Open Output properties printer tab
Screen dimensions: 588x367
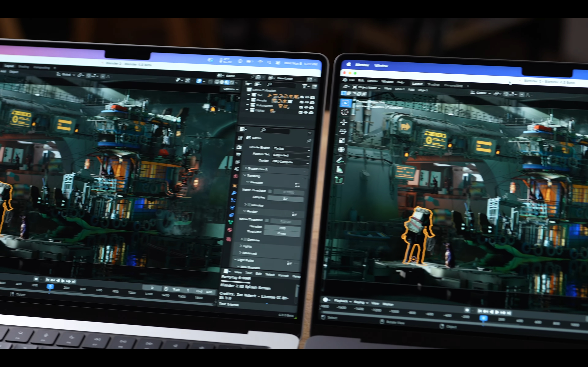(238, 154)
